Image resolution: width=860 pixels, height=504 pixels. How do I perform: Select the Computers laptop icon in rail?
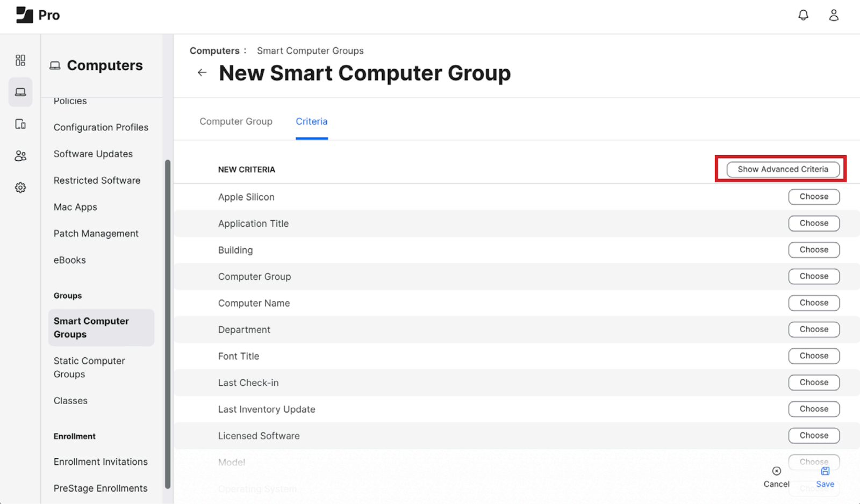20,92
